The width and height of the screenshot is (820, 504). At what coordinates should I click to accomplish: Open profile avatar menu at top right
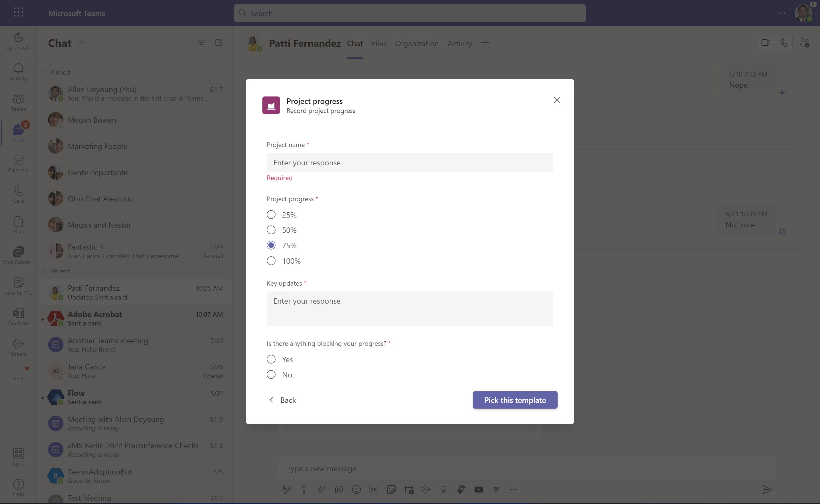[804, 13]
